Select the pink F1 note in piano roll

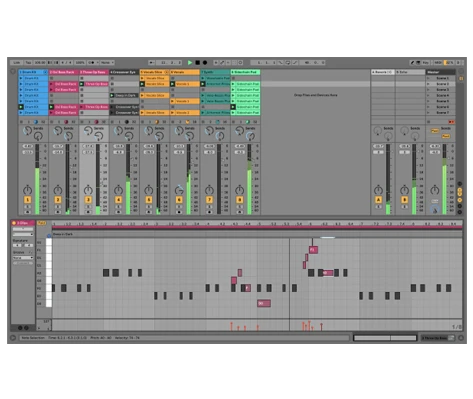(x=313, y=250)
